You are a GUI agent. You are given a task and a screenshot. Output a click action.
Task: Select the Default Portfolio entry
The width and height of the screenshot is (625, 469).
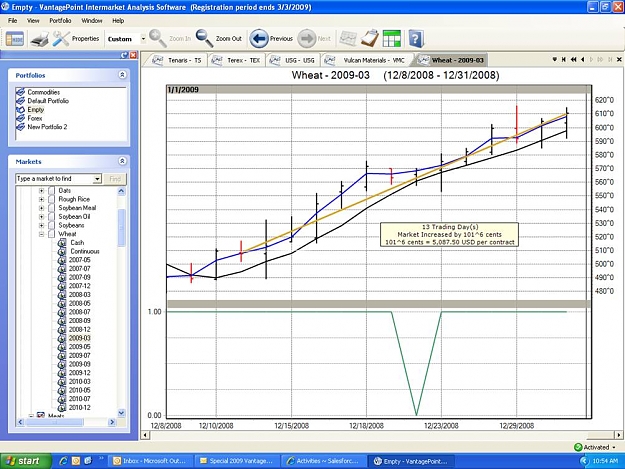[x=48, y=101]
